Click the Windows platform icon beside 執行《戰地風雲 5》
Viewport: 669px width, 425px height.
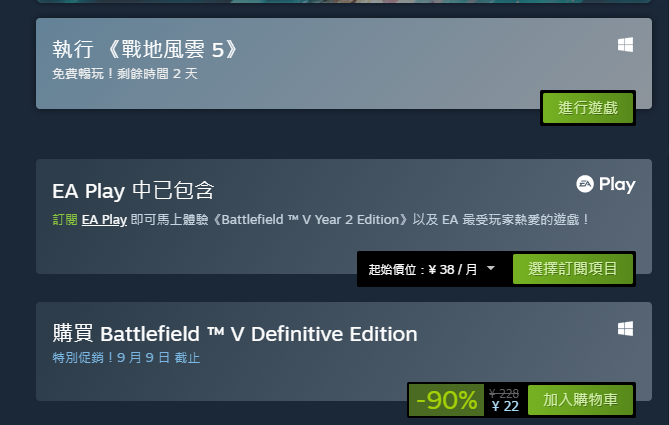[625, 45]
